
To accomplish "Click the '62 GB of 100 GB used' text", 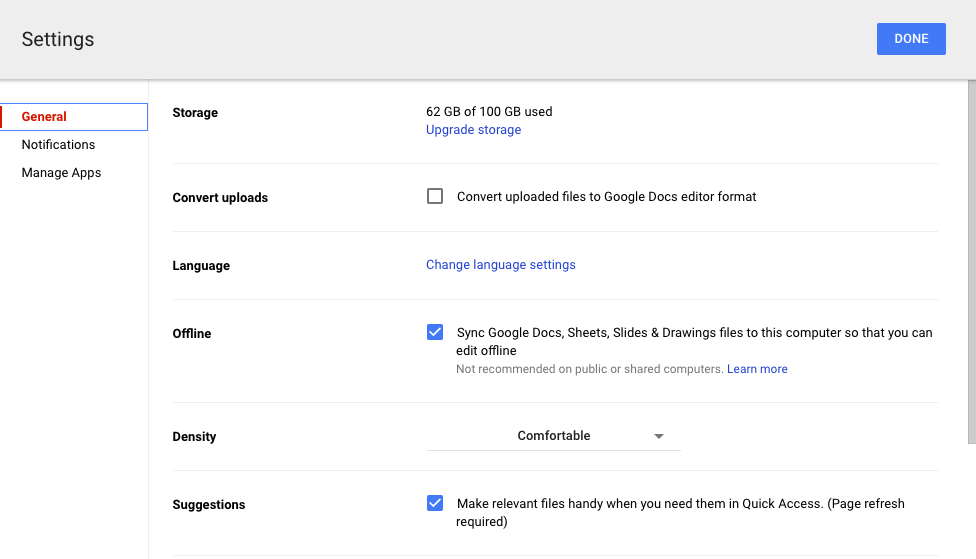I will click(x=489, y=111).
